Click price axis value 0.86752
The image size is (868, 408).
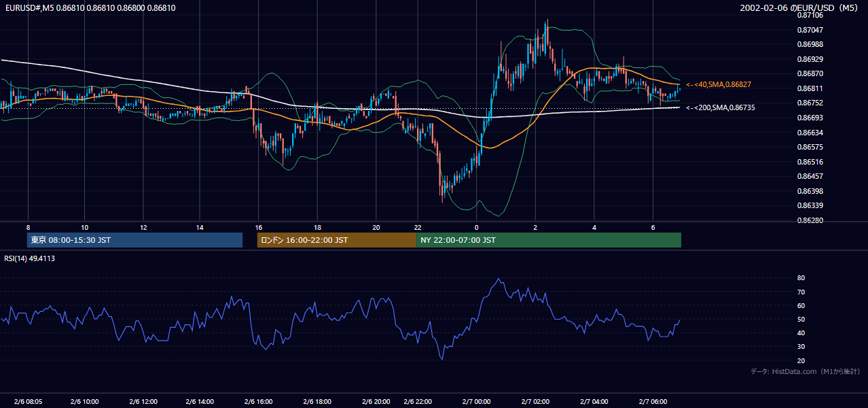810,103
